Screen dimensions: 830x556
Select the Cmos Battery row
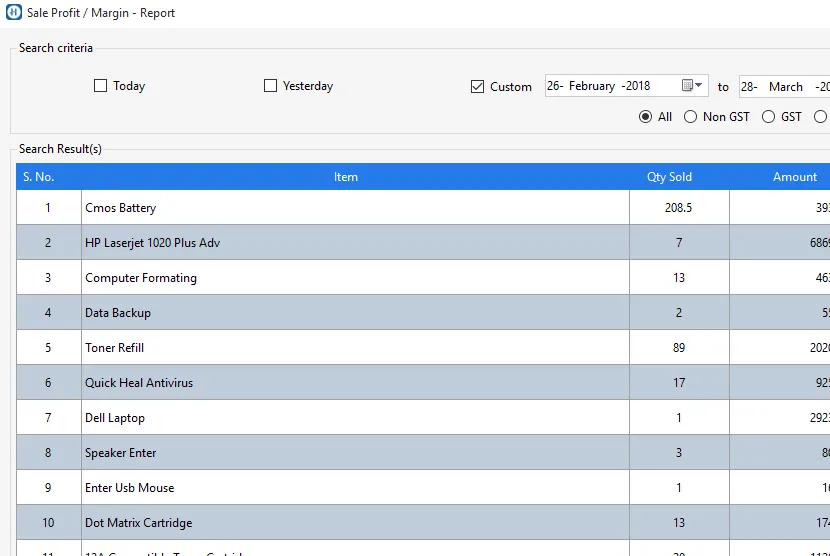121,208
